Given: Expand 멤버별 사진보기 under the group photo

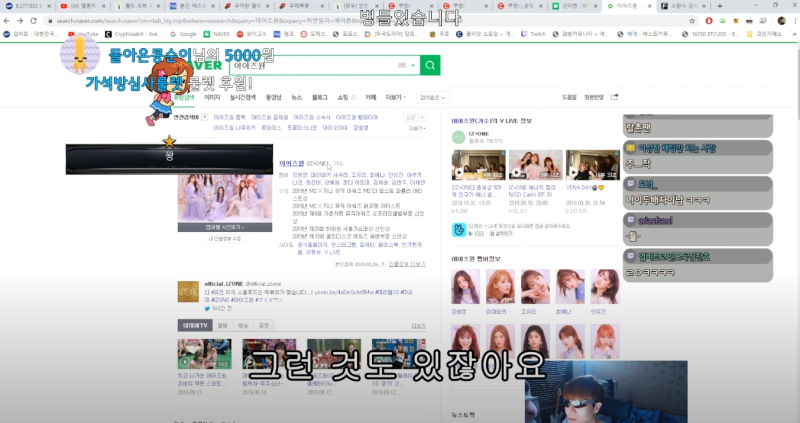Looking at the screenshot, I should [x=224, y=227].
